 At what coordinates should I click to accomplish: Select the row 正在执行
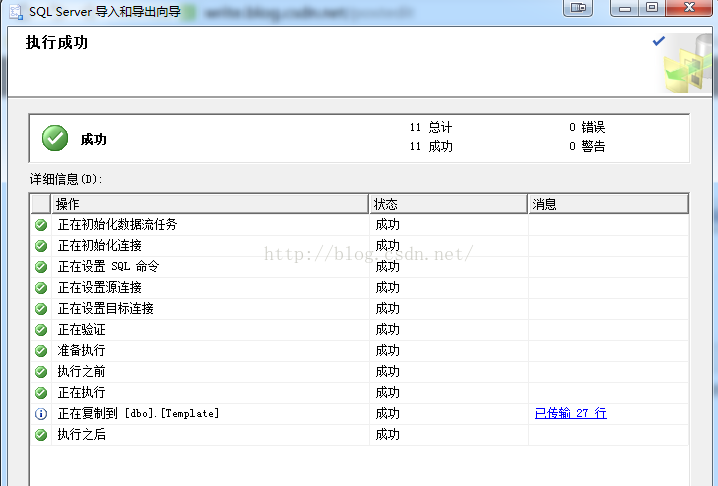359,393
